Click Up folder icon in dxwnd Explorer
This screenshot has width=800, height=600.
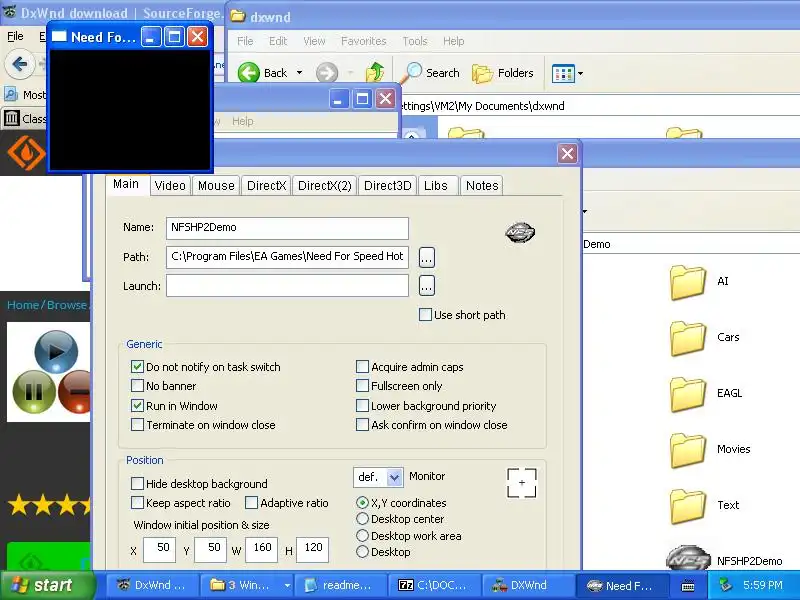tap(375, 72)
